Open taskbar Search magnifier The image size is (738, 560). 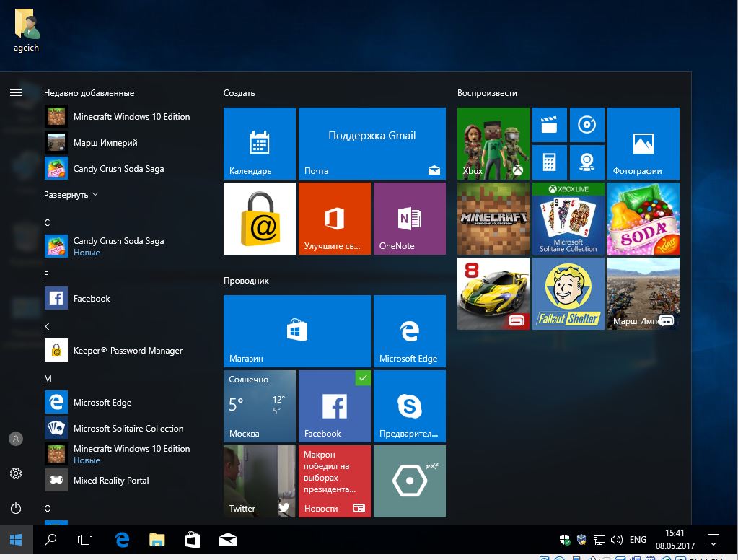coord(50,540)
